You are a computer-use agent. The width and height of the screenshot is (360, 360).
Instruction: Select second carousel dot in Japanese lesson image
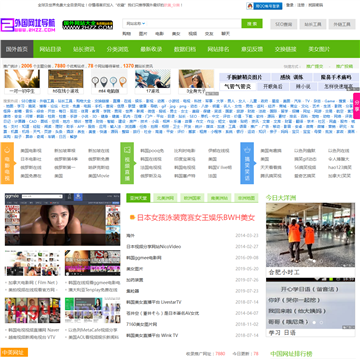click(321, 322)
